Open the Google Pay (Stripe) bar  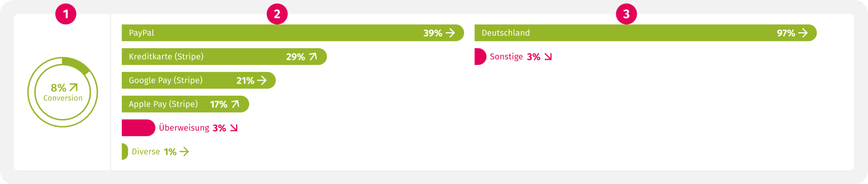[x=199, y=80]
